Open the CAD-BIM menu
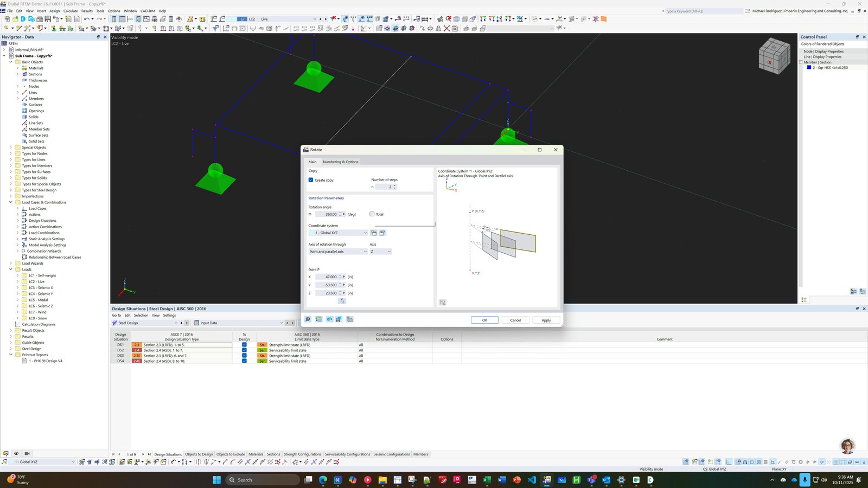Image resolution: width=868 pixels, height=488 pixels. (x=148, y=11)
